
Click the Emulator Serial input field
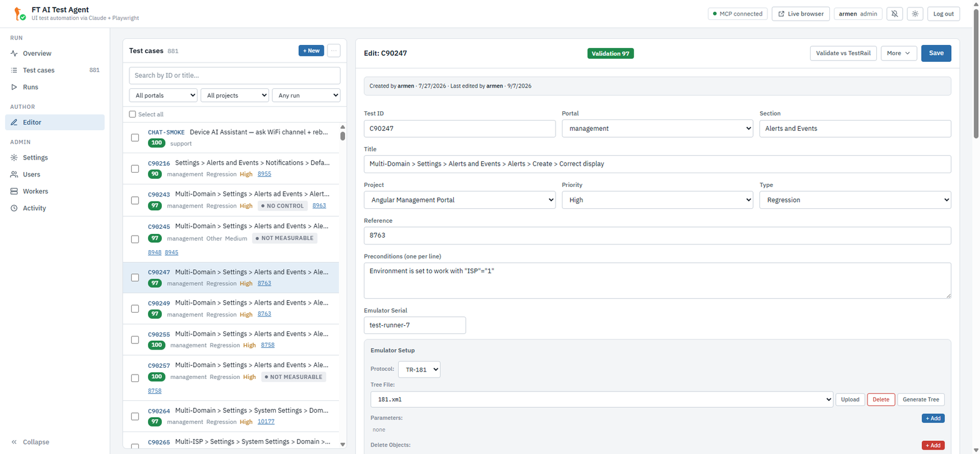pyautogui.click(x=415, y=325)
